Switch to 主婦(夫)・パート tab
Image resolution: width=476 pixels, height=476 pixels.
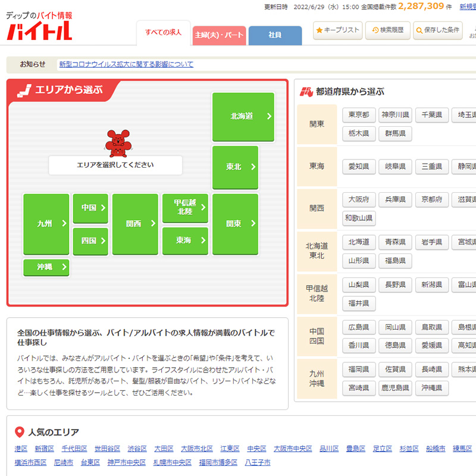click(218, 35)
